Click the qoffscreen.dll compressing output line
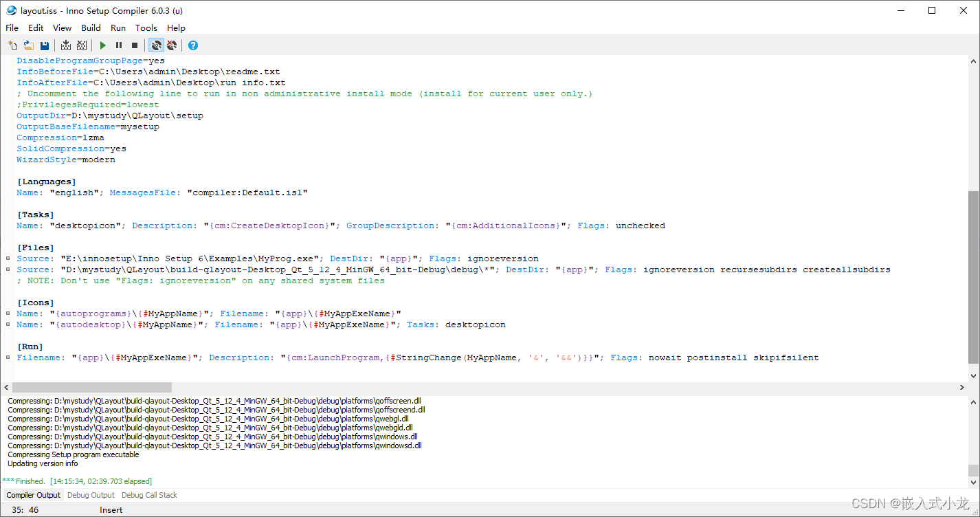The width and height of the screenshot is (980, 517). (x=214, y=401)
